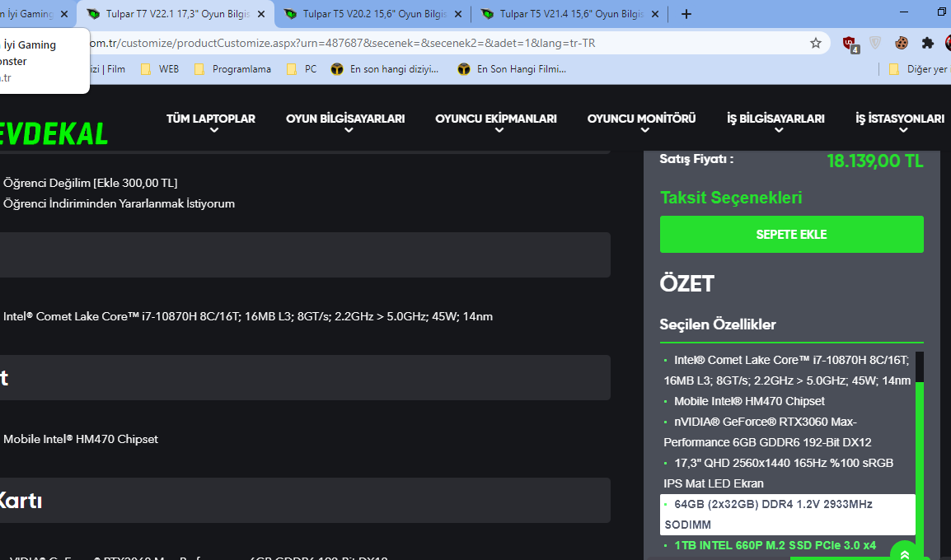Viewport: 951px width, 560px height.
Task: Open the extensions puzzle icon
Action: pyautogui.click(x=927, y=43)
